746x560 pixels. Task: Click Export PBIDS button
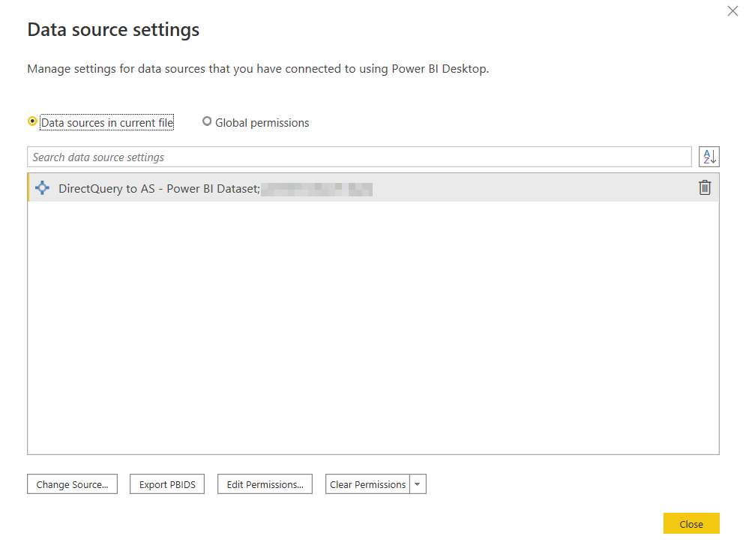(x=167, y=484)
